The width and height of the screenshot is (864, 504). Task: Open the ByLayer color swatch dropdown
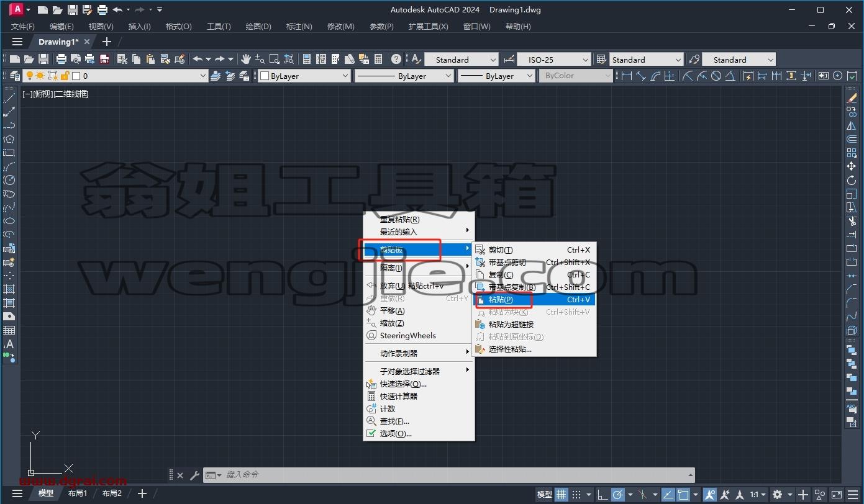304,76
